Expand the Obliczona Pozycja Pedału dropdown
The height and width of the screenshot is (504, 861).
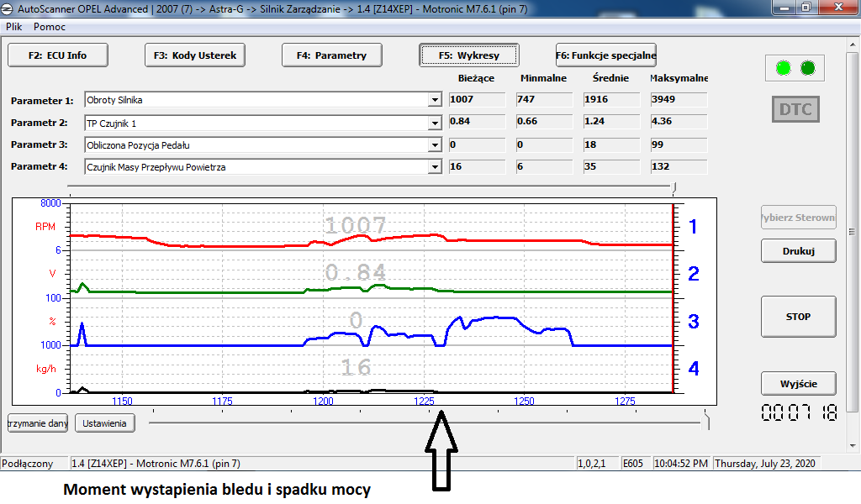coord(435,145)
